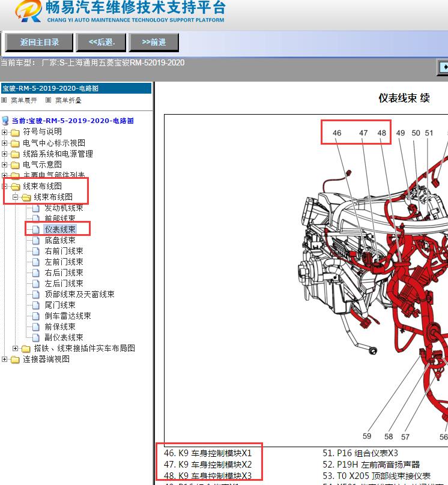Open the 尾门线束 document

(x=60, y=305)
